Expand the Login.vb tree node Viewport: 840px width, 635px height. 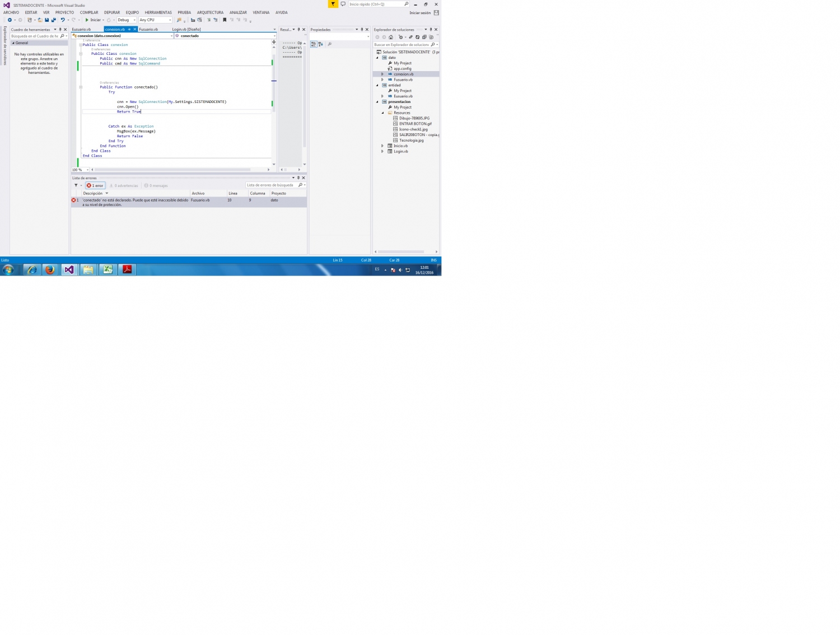pos(382,151)
